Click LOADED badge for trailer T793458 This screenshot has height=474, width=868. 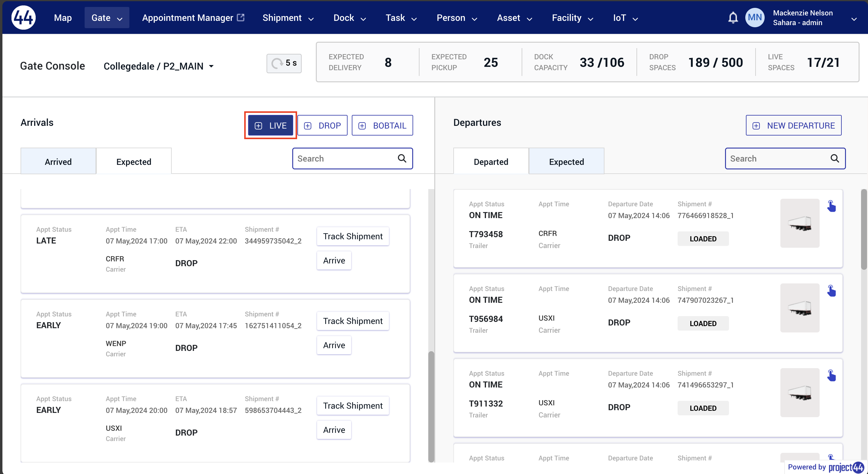point(703,239)
